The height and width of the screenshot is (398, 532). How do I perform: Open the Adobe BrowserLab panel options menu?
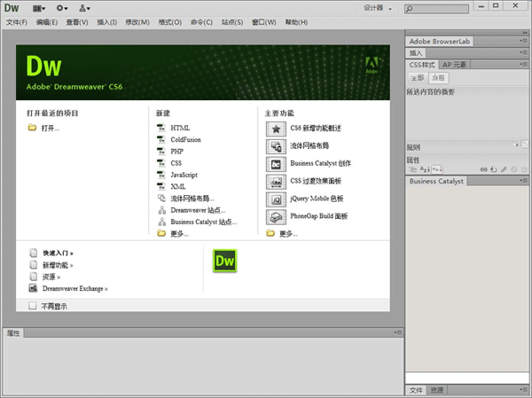click(x=523, y=42)
